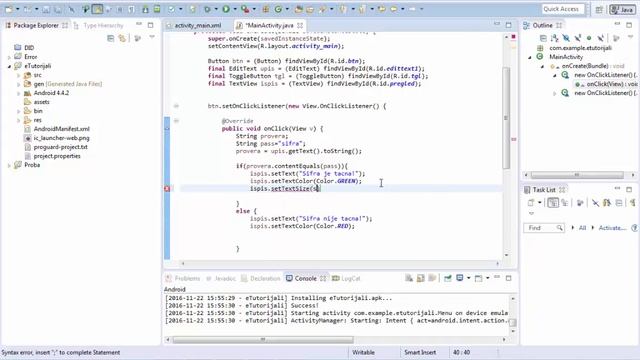Click Collapse All icon in Outline
The image size is (640, 360).
click(543, 38)
